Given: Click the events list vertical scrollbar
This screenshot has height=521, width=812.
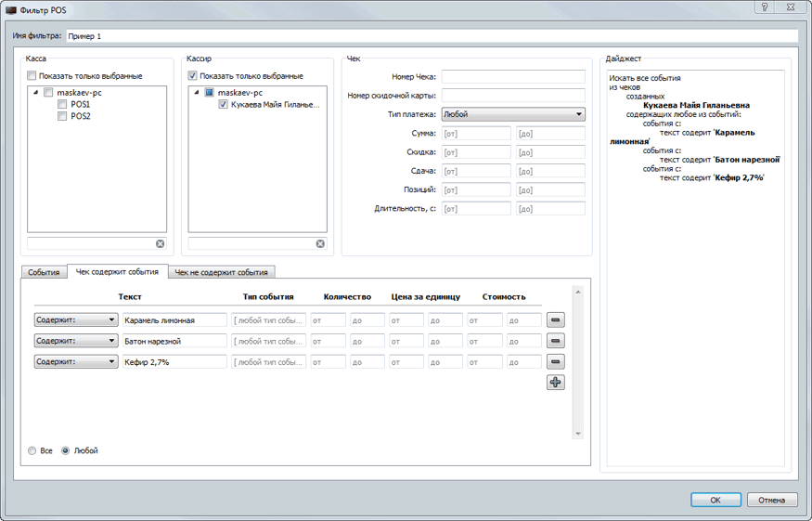Looking at the screenshot, I should [578, 362].
